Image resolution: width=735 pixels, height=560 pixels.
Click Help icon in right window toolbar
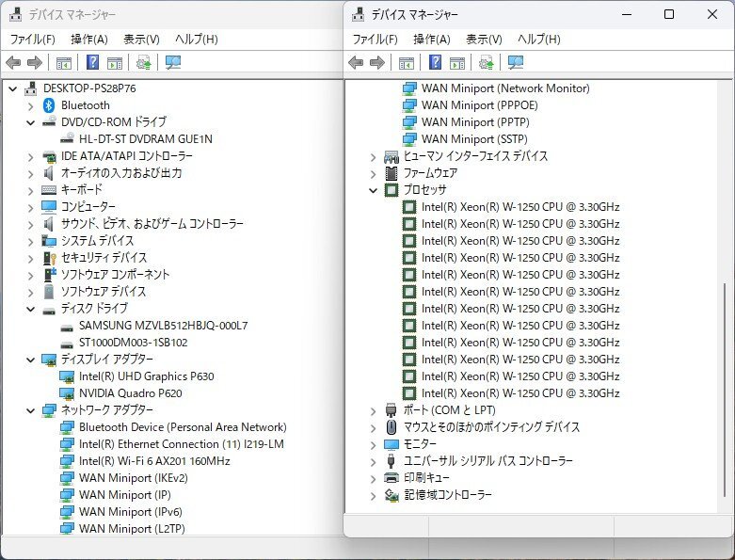[436, 62]
